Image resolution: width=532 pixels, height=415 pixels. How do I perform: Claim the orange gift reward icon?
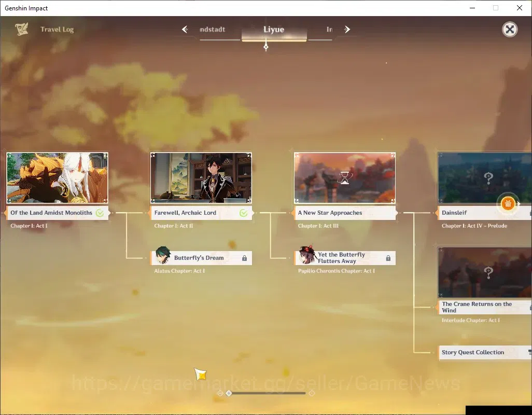click(x=508, y=203)
